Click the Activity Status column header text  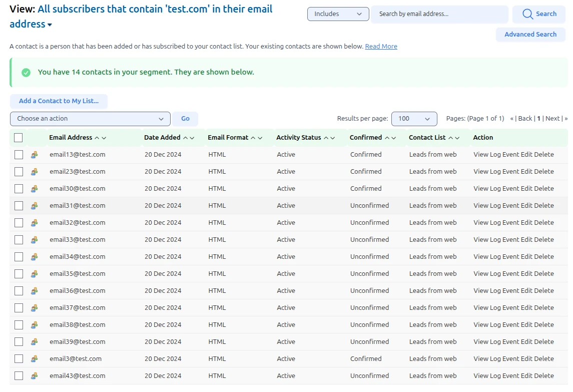(x=299, y=138)
